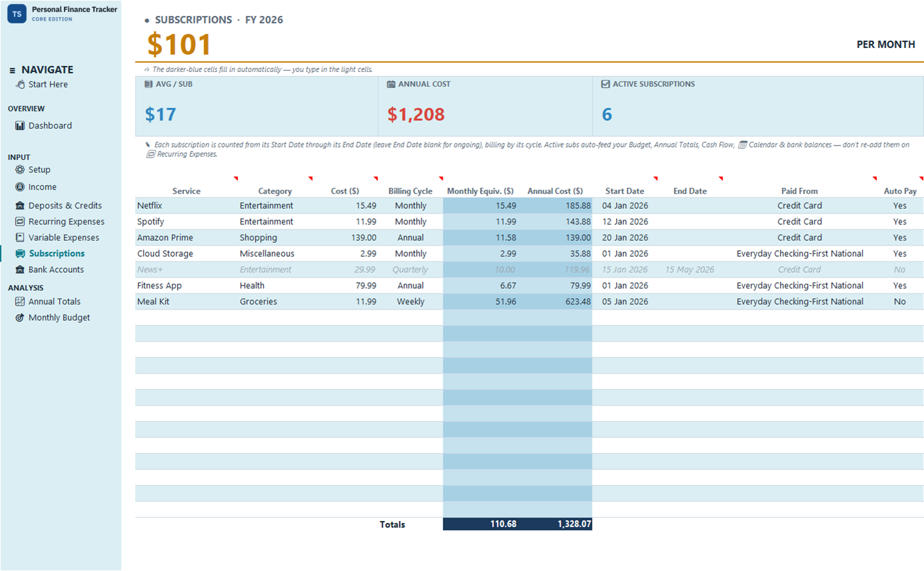
Task: Select the Groceries category cell
Action: tap(275, 302)
